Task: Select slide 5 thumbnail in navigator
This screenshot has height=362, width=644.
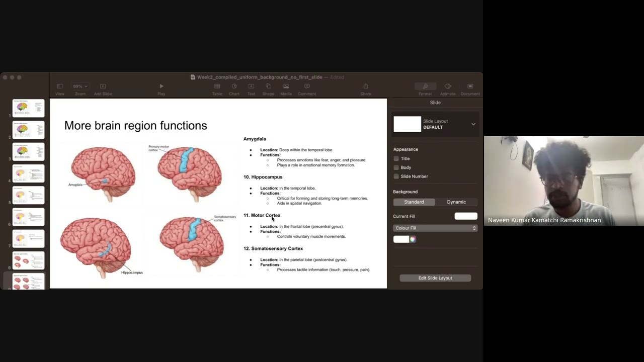Action: pos(28,195)
